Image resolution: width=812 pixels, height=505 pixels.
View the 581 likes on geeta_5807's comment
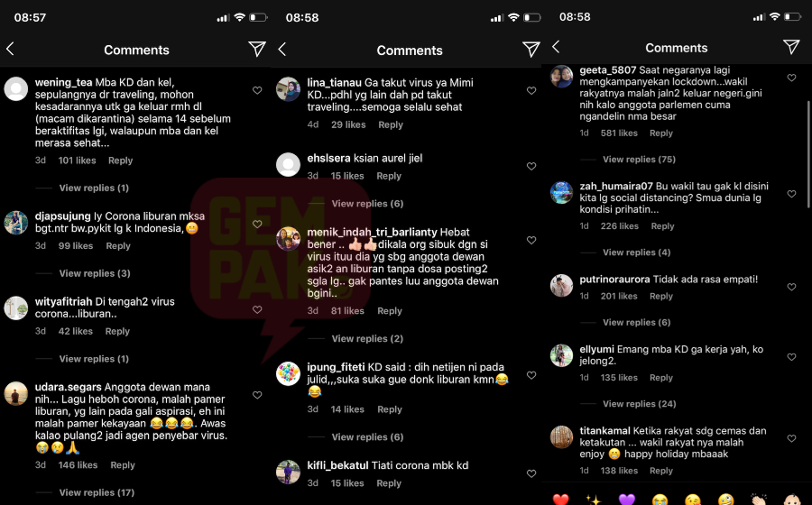tap(619, 133)
